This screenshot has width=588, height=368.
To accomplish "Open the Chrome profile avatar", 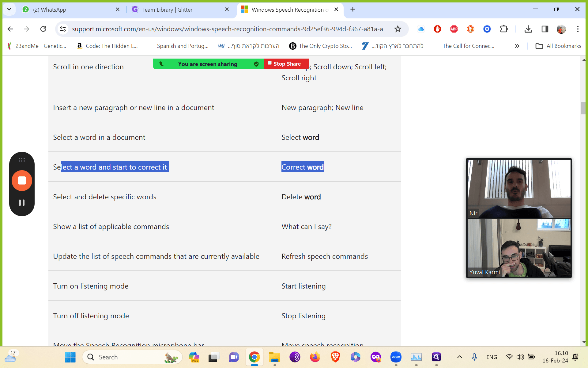I will point(561,29).
